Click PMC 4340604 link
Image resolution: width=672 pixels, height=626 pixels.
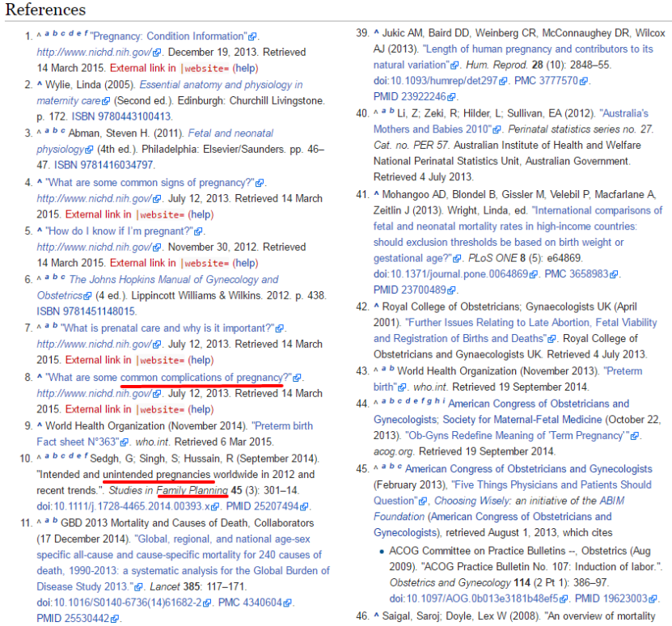pyautogui.click(x=250, y=603)
